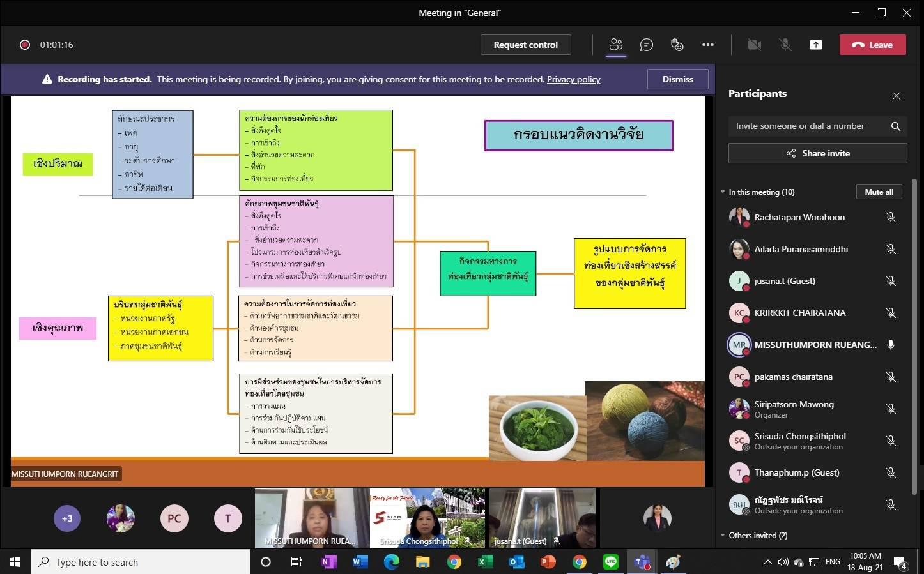Open LINE app from the taskbar

611,562
